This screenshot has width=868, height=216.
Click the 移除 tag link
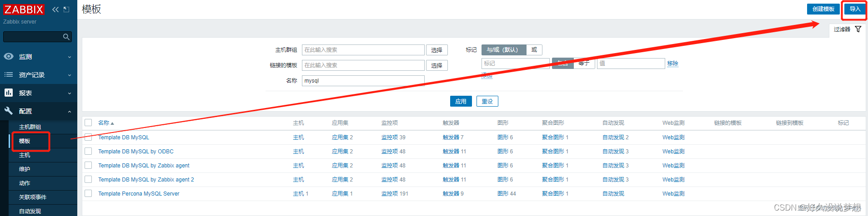[x=673, y=64]
